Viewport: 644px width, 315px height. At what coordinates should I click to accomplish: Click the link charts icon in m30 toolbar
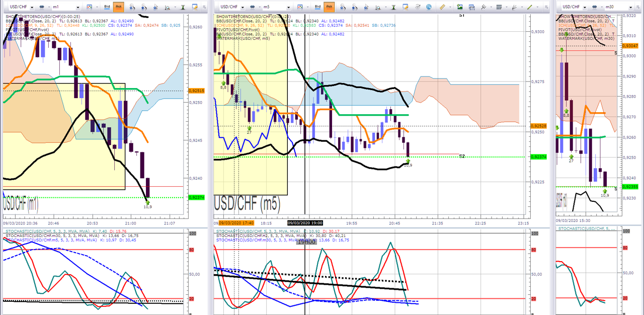pos(594,7)
